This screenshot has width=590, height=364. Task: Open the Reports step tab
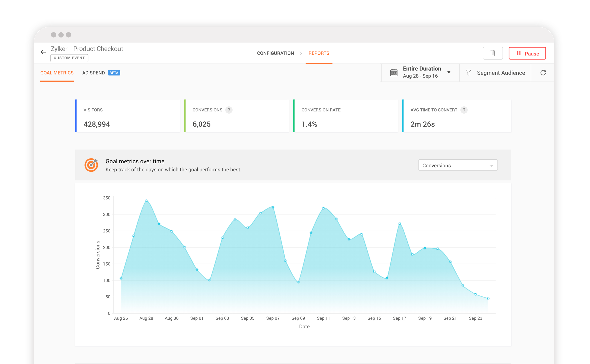pos(319,53)
